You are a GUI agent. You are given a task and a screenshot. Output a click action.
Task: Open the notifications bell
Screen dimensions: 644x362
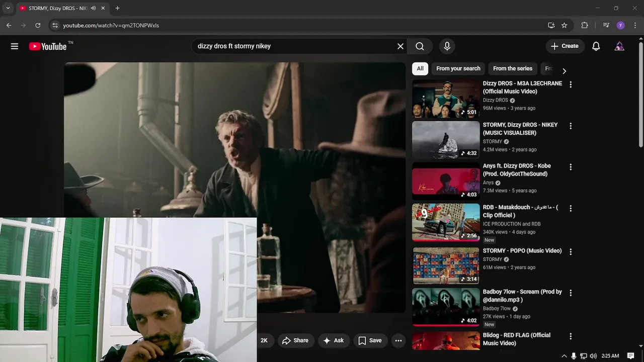pyautogui.click(x=596, y=46)
